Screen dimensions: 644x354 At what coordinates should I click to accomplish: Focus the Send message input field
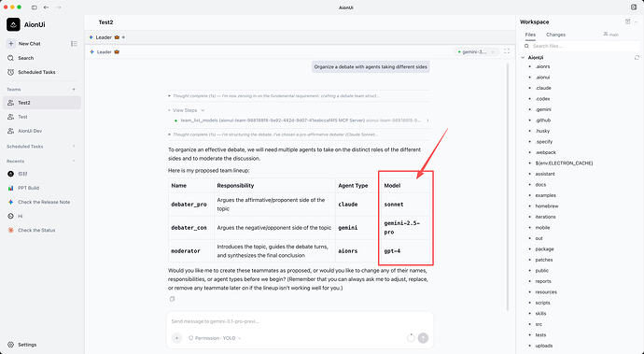click(300, 321)
